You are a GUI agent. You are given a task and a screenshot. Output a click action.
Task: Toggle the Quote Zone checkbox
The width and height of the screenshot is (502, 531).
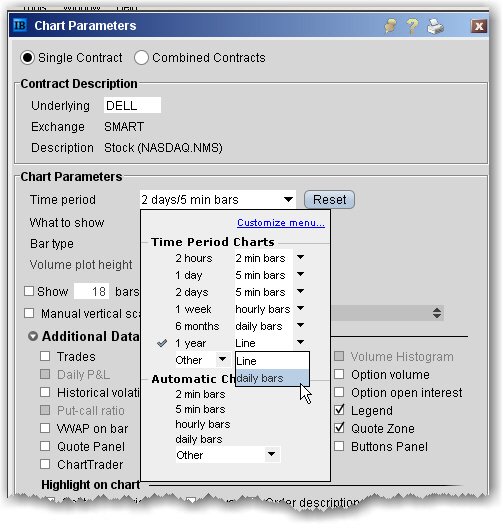[339, 428]
